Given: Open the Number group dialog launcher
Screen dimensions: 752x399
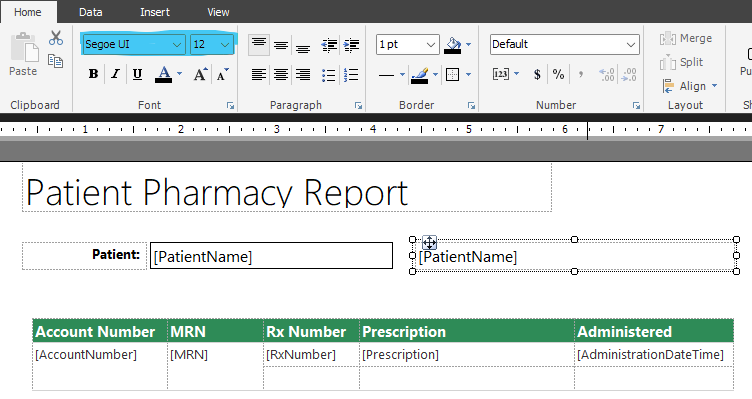Looking at the screenshot, I should click(x=636, y=106).
